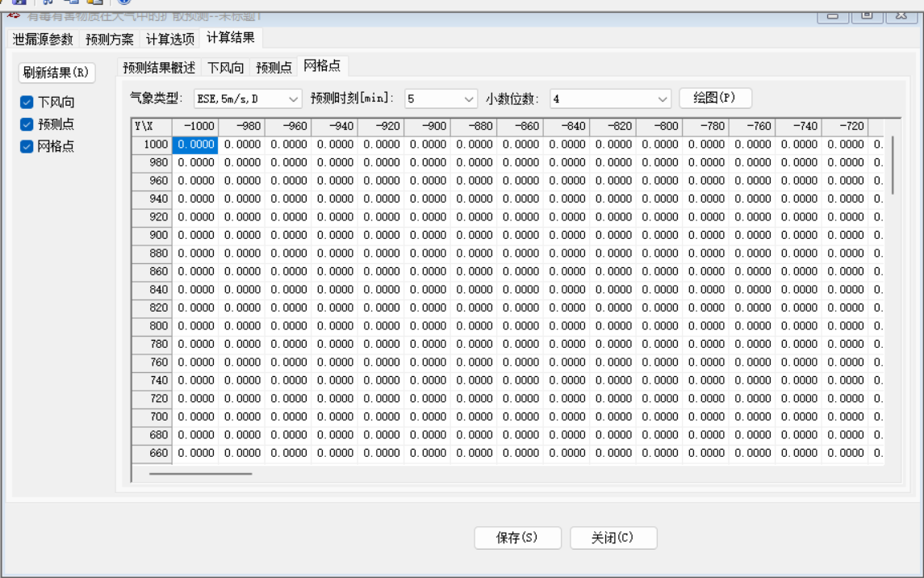Screen dimensions: 924x578
Task: Select row header 680
Action: coord(152,435)
